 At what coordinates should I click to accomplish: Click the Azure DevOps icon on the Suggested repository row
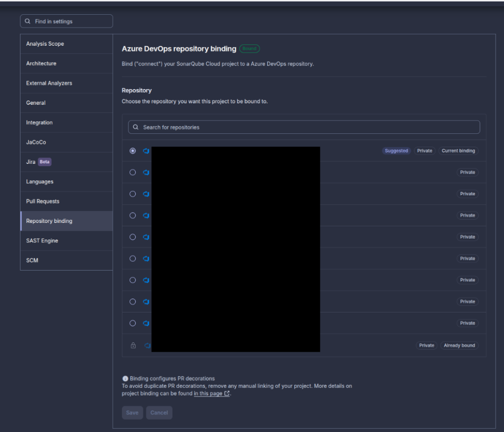tap(146, 151)
